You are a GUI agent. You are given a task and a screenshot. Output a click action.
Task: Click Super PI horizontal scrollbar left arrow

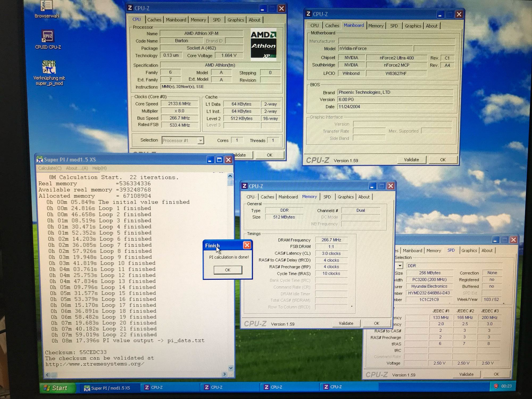(x=47, y=375)
